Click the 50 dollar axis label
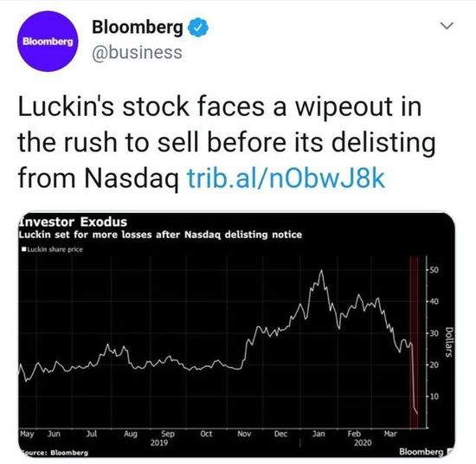Screen dimensions: 476x464 (x=434, y=270)
